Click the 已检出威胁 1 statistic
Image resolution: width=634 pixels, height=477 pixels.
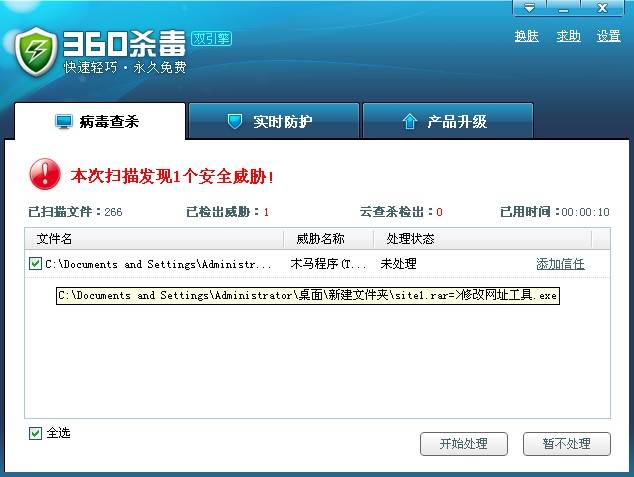228,211
